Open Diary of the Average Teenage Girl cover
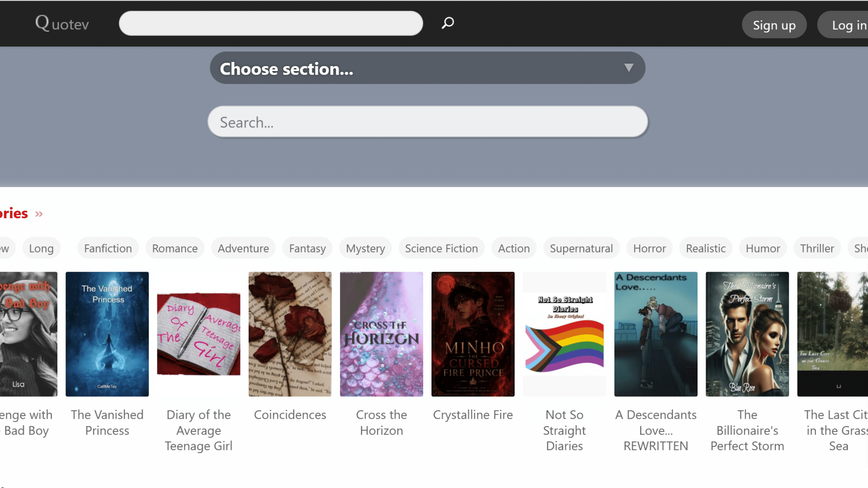 click(x=198, y=334)
